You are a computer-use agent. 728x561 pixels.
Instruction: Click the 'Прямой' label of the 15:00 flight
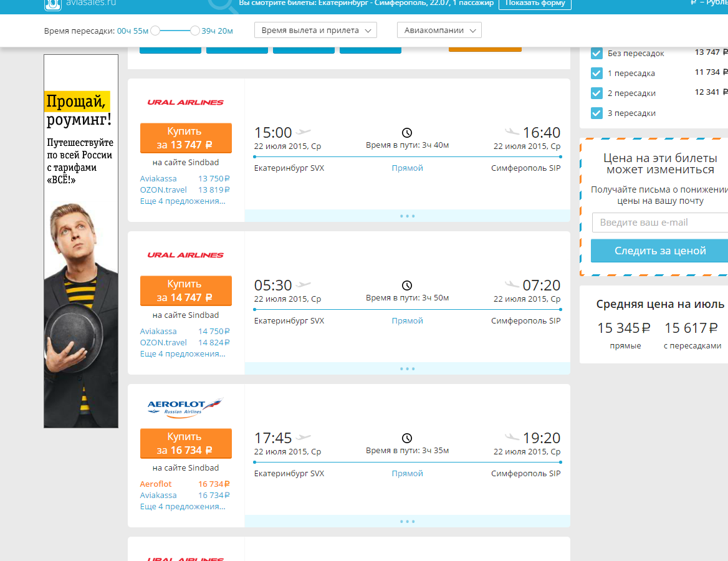[x=407, y=168]
